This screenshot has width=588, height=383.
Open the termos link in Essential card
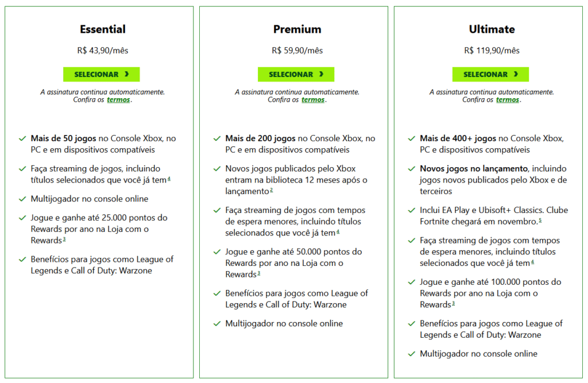pyautogui.click(x=118, y=100)
